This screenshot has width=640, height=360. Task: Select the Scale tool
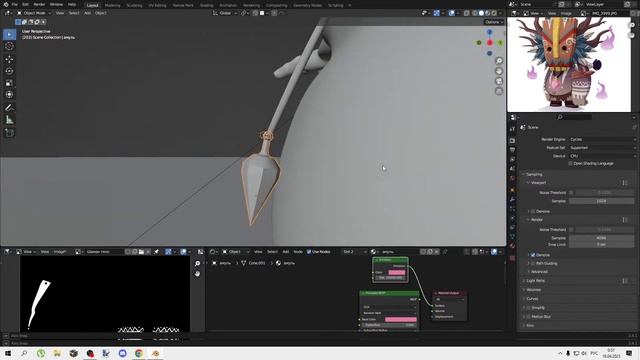coord(9,83)
